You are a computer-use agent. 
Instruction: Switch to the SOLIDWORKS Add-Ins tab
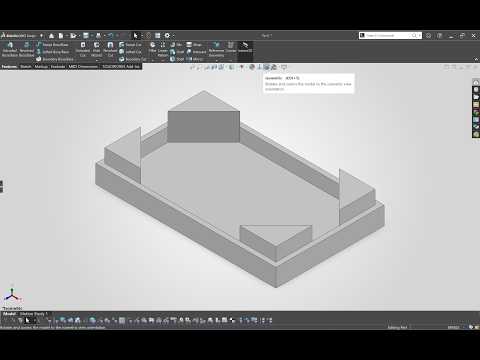pos(121,67)
